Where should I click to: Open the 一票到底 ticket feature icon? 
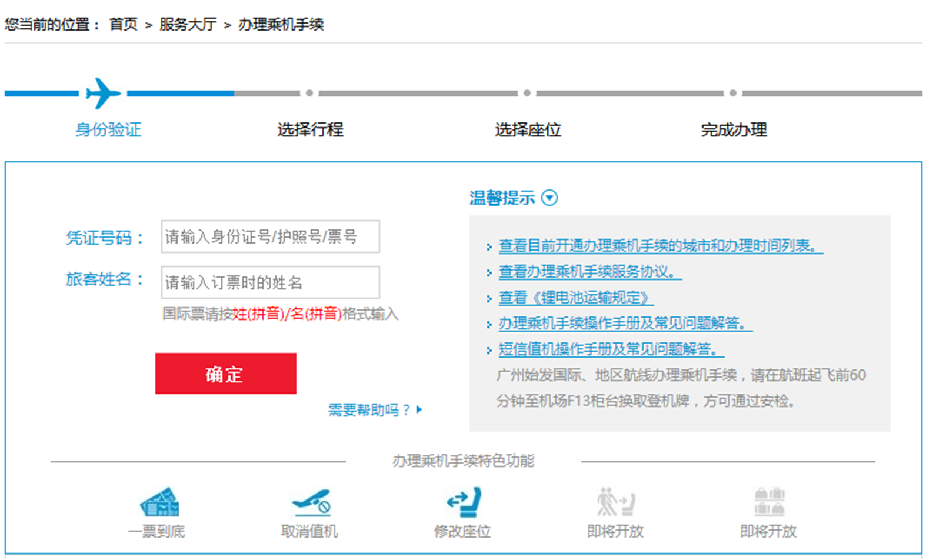point(159,502)
